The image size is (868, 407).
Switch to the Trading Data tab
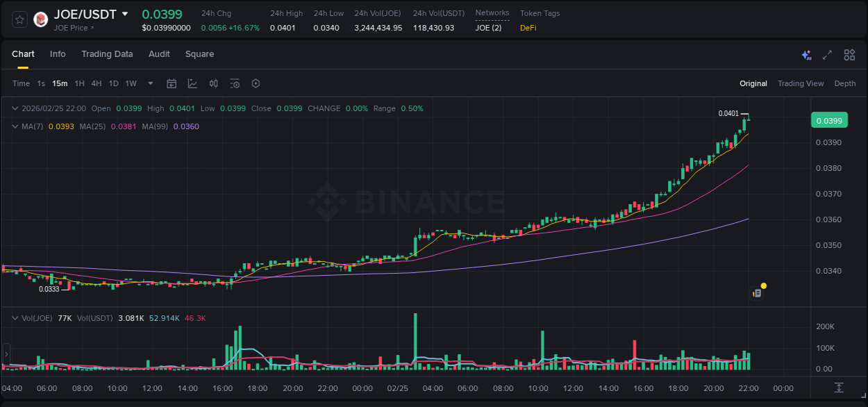(107, 54)
